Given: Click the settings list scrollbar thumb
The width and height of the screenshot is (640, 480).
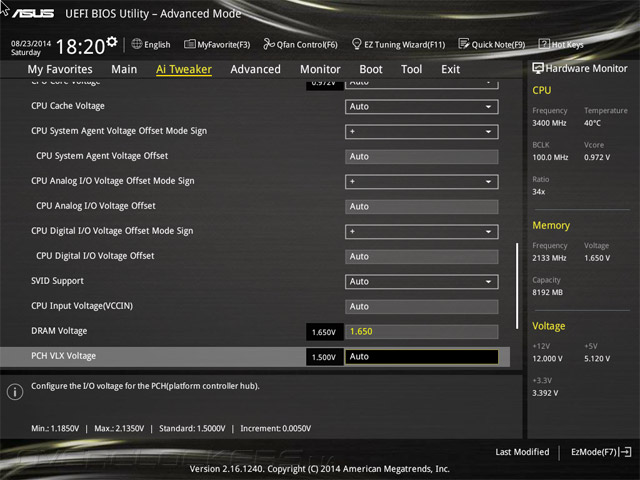Looking at the screenshot, I should [x=517, y=286].
